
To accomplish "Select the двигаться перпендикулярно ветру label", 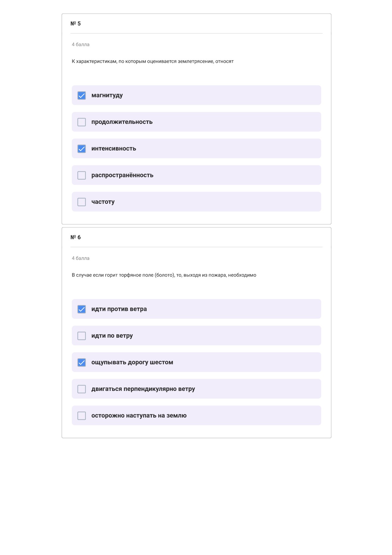I will coord(143,389).
